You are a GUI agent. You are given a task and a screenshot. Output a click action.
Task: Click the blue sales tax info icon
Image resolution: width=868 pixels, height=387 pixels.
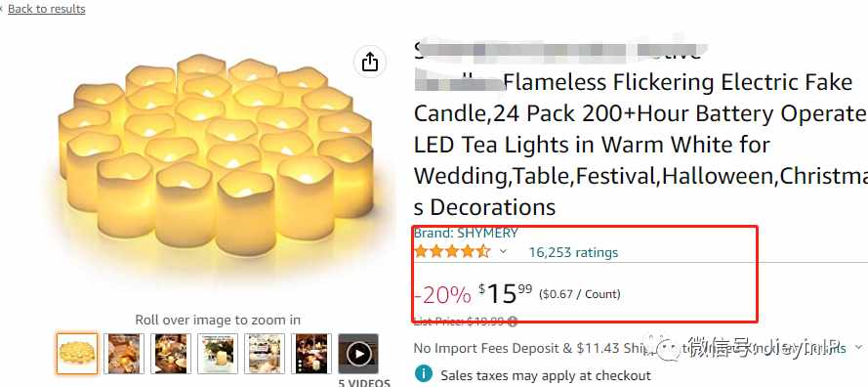coord(424,374)
